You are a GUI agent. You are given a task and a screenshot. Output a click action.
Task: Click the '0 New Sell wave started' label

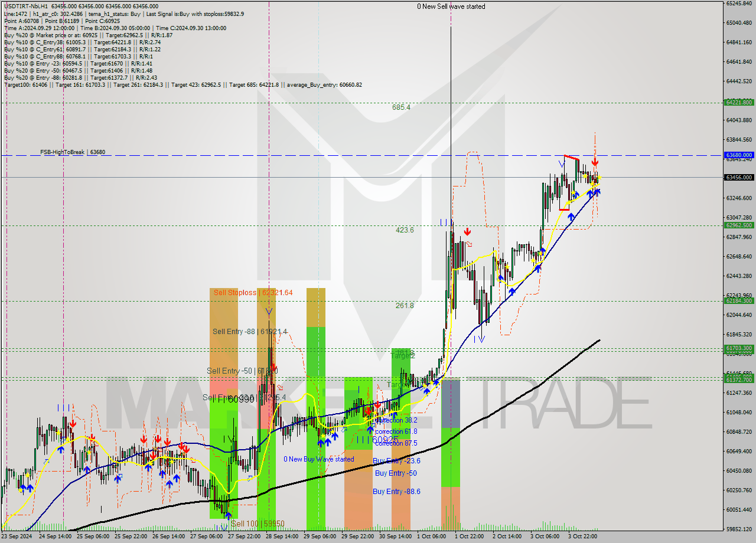coord(451,6)
